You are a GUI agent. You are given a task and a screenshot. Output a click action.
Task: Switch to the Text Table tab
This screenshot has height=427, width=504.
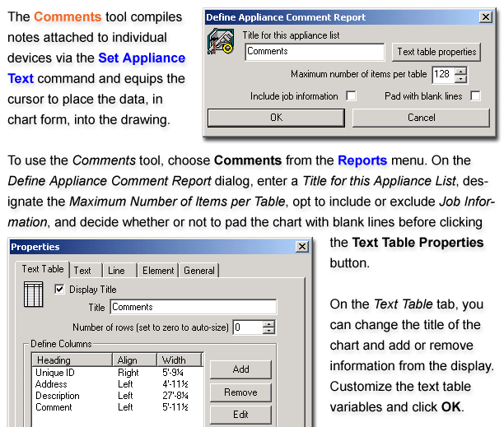coord(43,269)
